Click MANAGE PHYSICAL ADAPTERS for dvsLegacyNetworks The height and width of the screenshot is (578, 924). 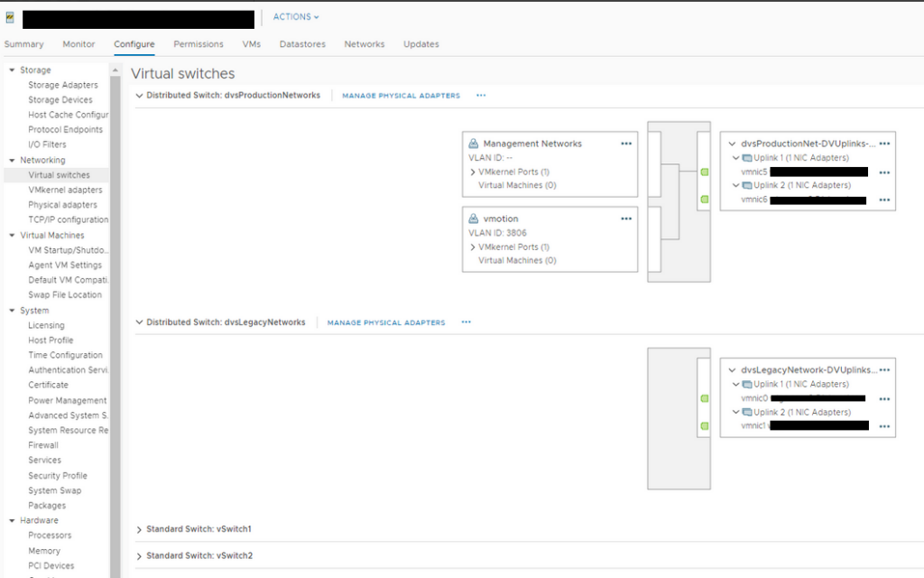(386, 322)
